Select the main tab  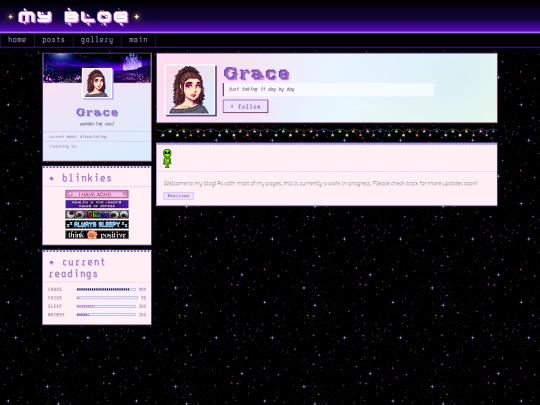click(x=138, y=40)
